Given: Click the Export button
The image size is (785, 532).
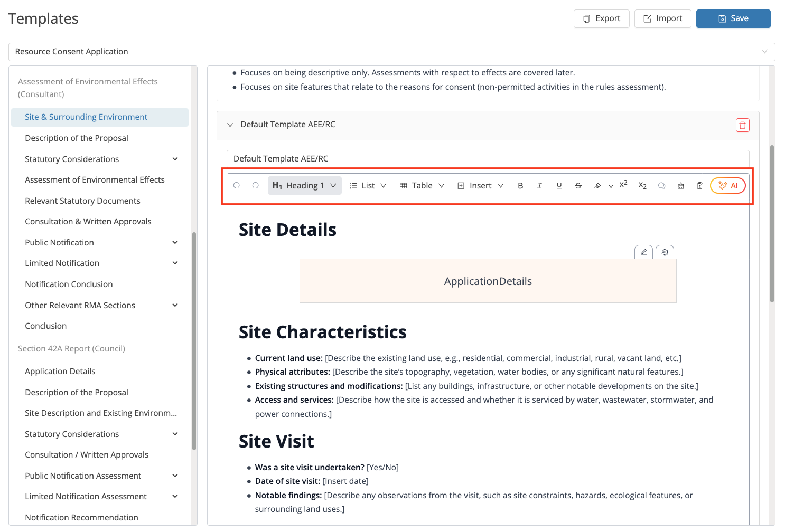Looking at the screenshot, I should (601, 18).
